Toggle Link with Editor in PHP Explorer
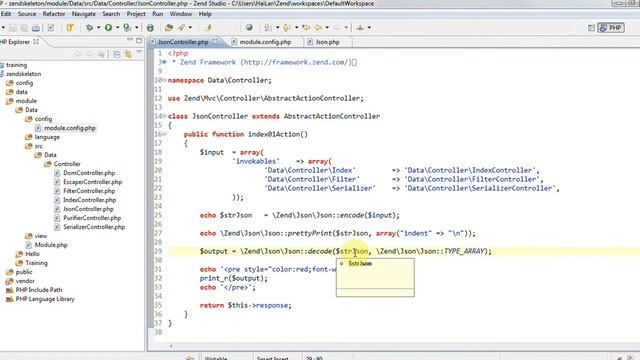This screenshot has width=640, height=360. 128,54
